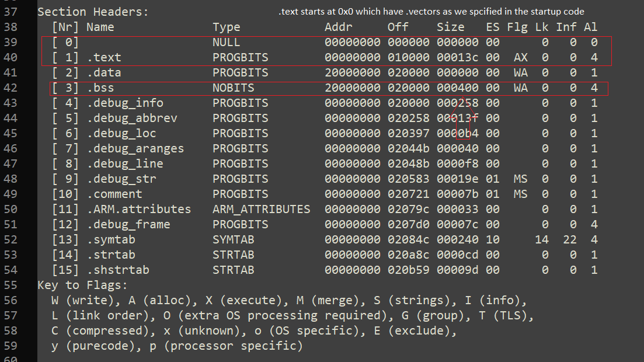This screenshot has height=362, width=644.
Task: Click the .symtab section name
Action: pyautogui.click(x=111, y=239)
